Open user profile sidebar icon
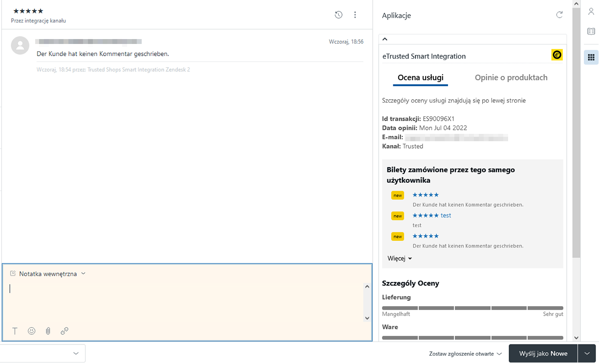This screenshot has height=364, width=599. pyautogui.click(x=591, y=12)
